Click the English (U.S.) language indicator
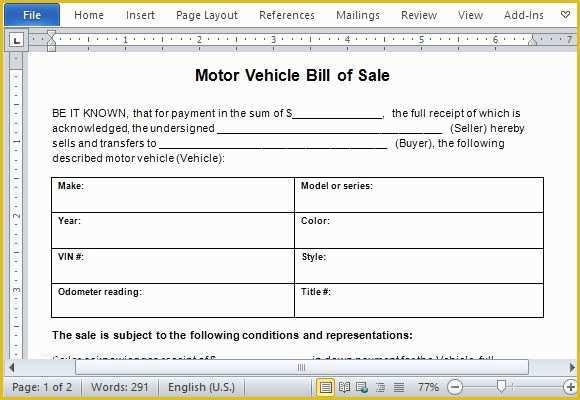Image resolution: width=580 pixels, height=400 pixels. (x=201, y=387)
